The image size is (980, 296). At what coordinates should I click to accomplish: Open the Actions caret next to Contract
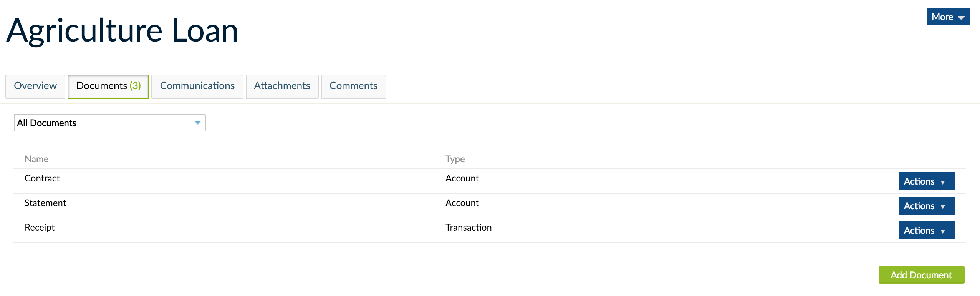click(x=942, y=181)
